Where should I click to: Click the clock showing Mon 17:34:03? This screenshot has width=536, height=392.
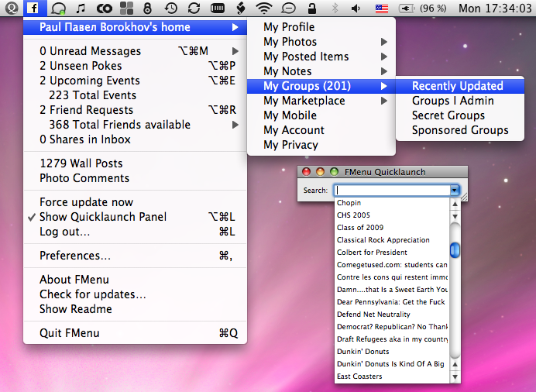click(x=495, y=8)
